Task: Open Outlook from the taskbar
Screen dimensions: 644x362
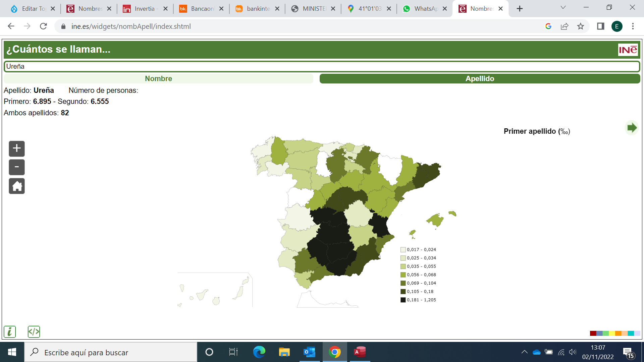Action: (x=309, y=352)
